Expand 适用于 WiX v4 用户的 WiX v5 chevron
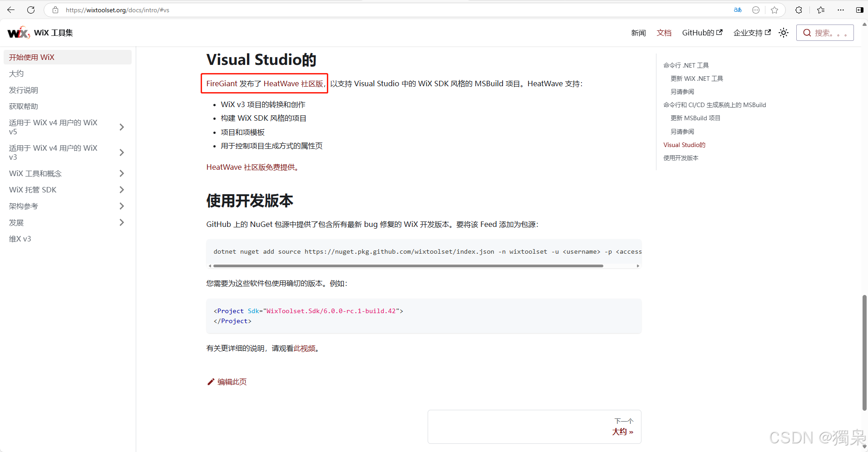 coord(122,127)
